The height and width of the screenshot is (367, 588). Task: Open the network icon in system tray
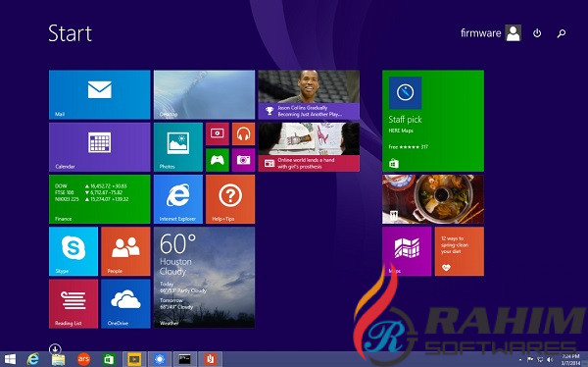point(540,359)
